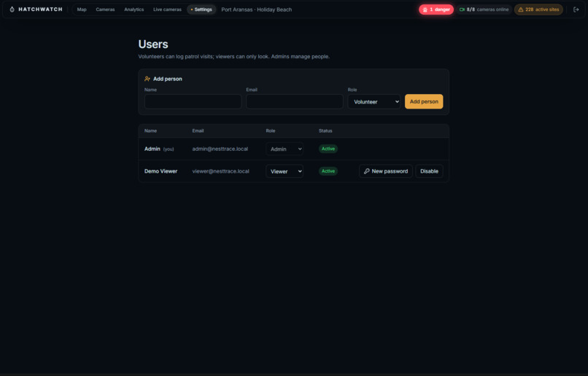This screenshot has width=588, height=376.
Task: Focus the Email input field
Action: 295,101
